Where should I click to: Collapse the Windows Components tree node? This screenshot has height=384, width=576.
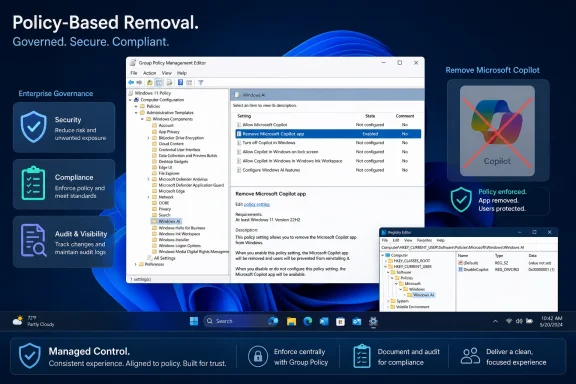143,119
